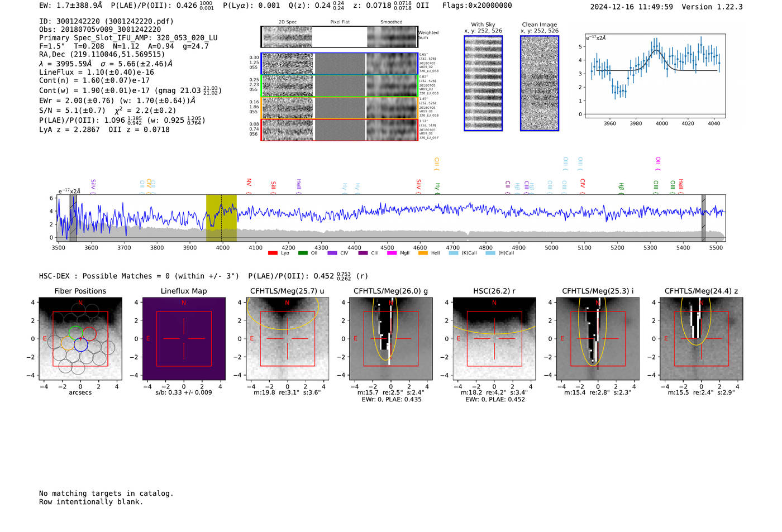782x532 pixels.
Task: Open the CFHTLS/Meg(24.4) z band image
Action: [x=702, y=338]
